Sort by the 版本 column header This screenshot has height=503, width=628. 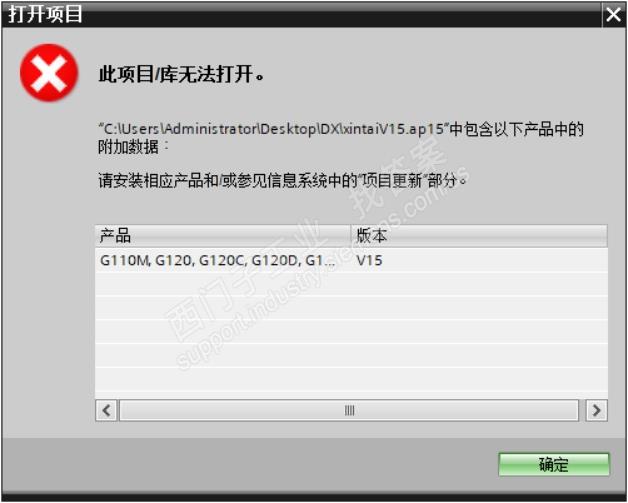[x=479, y=235]
